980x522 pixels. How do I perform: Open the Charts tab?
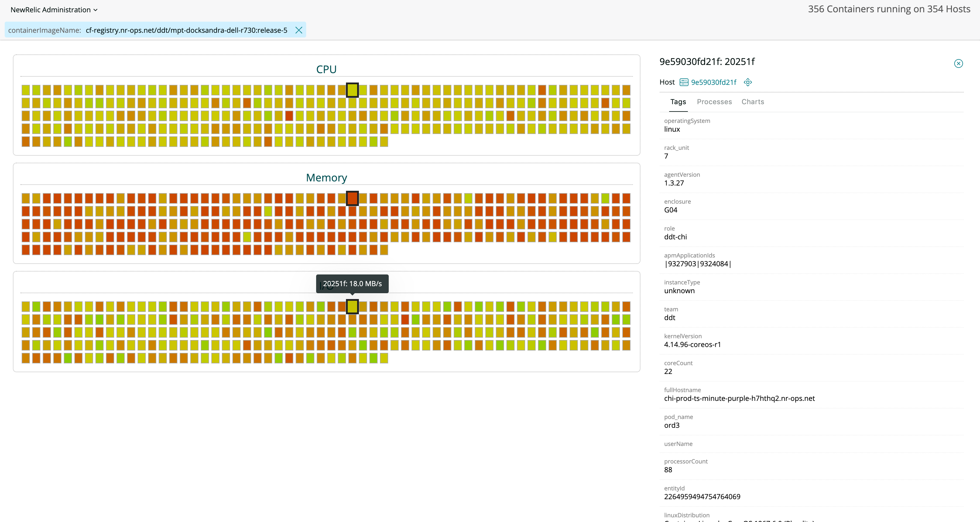click(753, 102)
